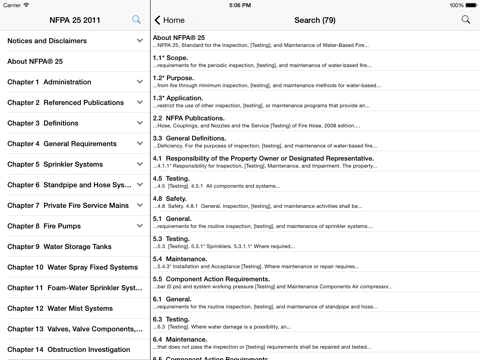Open search result 5.1 General
Image resolution: width=480 pixels, height=360 pixels.
click(316, 222)
